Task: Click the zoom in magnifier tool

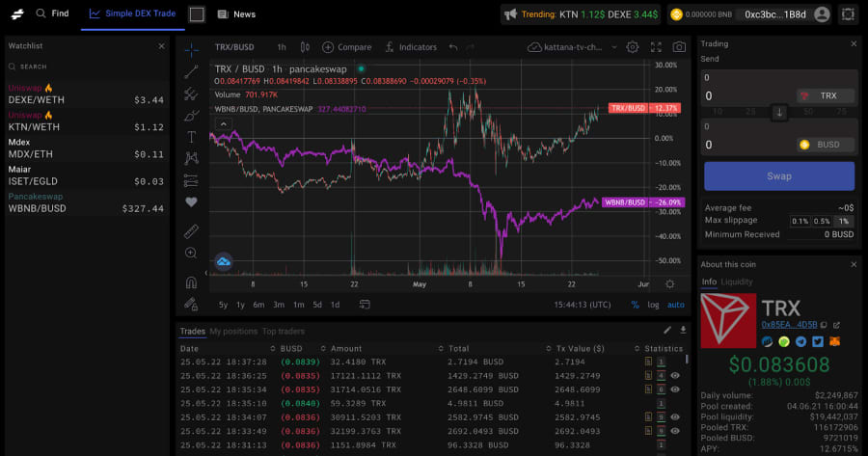Action: pos(191,253)
